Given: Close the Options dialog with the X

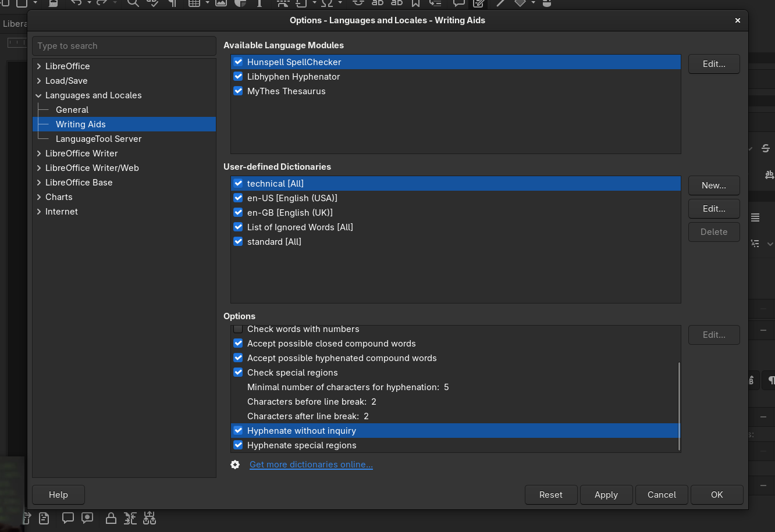Looking at the screenshot, I should click(x=738, y=20).
